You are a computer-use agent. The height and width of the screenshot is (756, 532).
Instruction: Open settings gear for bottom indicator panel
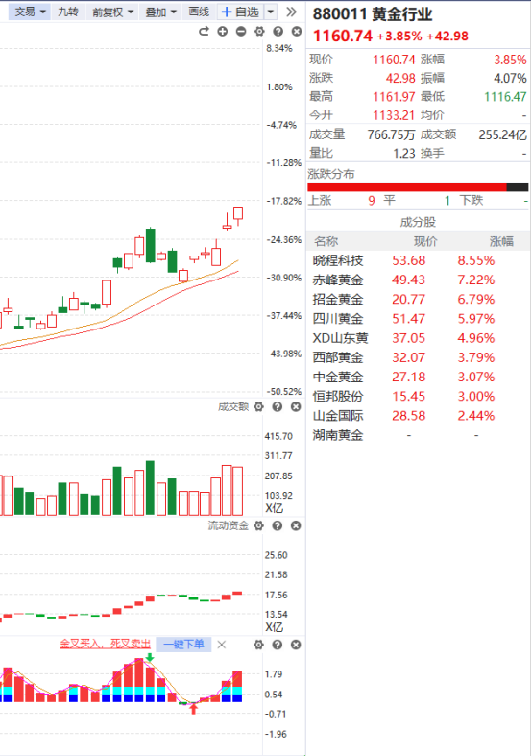coord(258,645)
